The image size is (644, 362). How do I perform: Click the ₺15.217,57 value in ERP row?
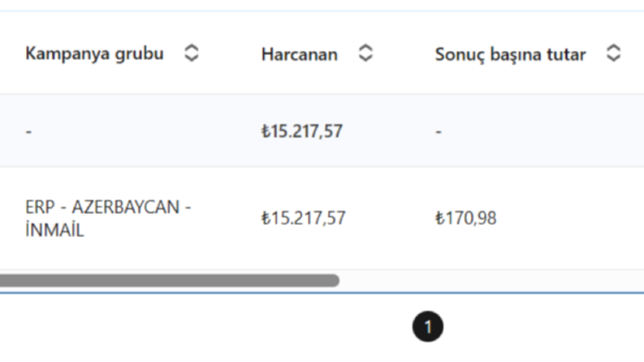coord(304,218)
